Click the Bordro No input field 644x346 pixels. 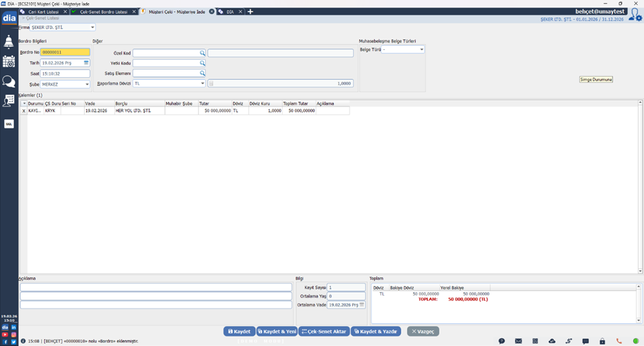coord(65,52)
